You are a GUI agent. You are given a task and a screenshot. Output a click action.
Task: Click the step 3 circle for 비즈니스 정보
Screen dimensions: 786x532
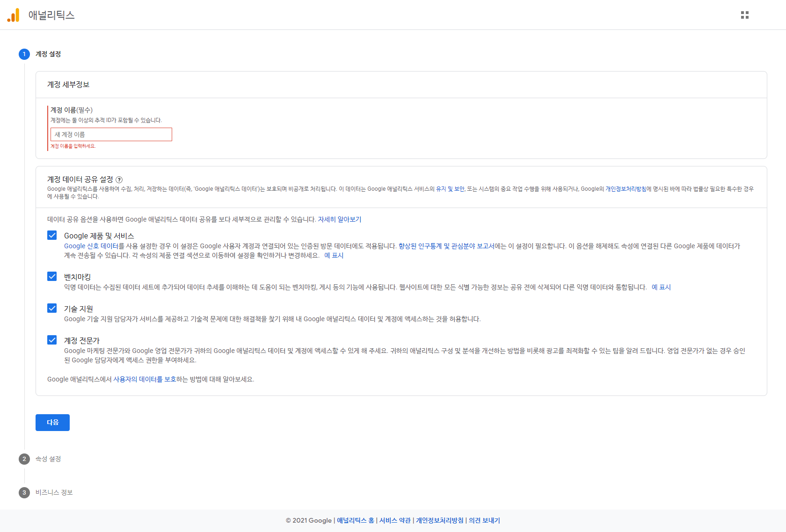(24, 493)
